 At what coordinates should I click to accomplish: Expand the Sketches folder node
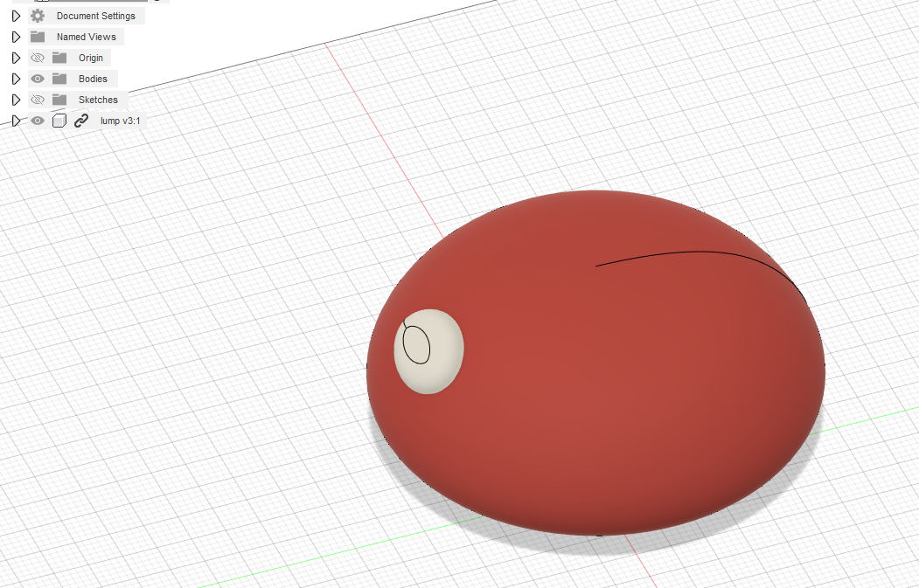tap(17, 100)
